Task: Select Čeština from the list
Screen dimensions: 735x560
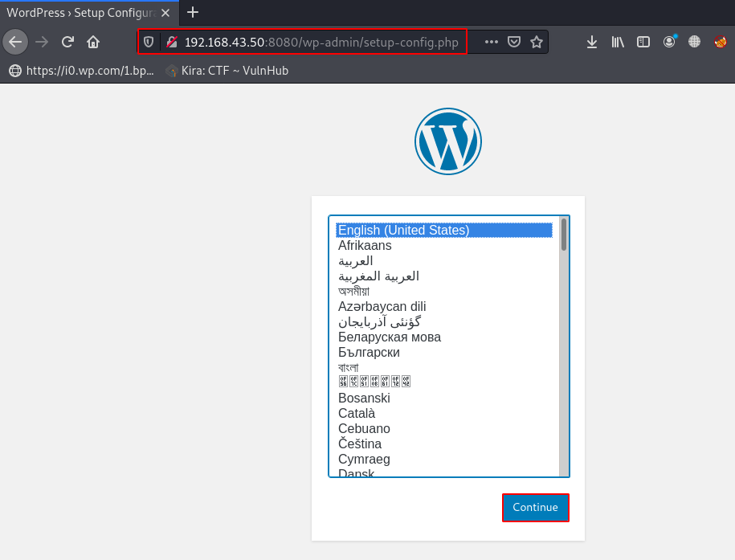Action: click(x=444, y=444)
